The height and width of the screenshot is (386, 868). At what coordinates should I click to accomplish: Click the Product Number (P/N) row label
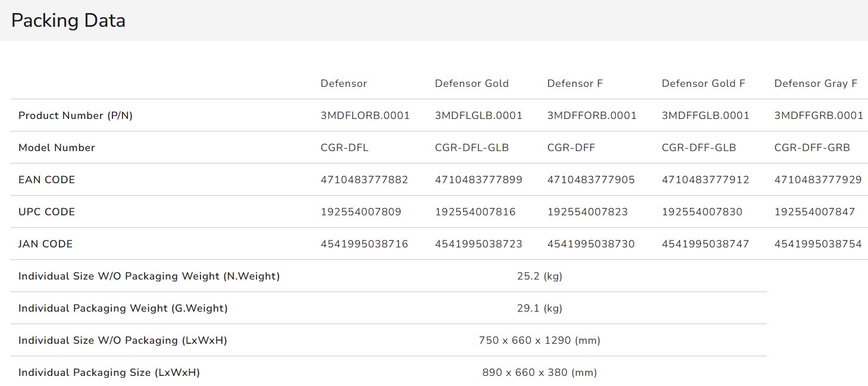pos(76,116)
